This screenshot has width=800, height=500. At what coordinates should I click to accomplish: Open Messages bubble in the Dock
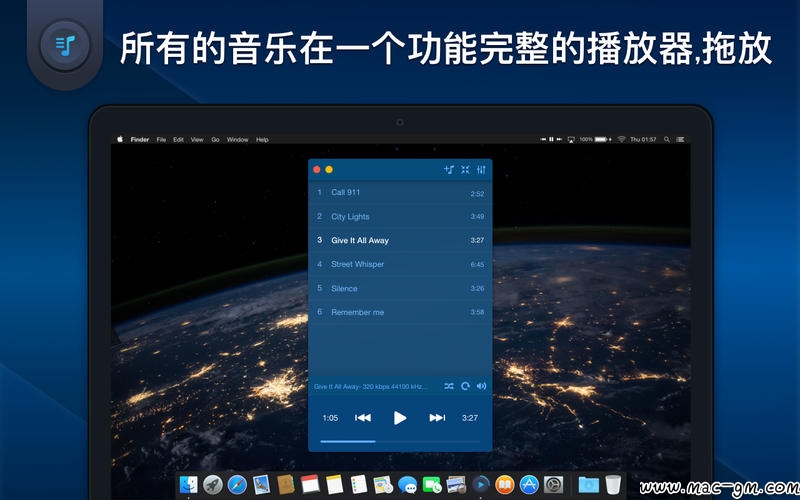(x=407, y=484)
